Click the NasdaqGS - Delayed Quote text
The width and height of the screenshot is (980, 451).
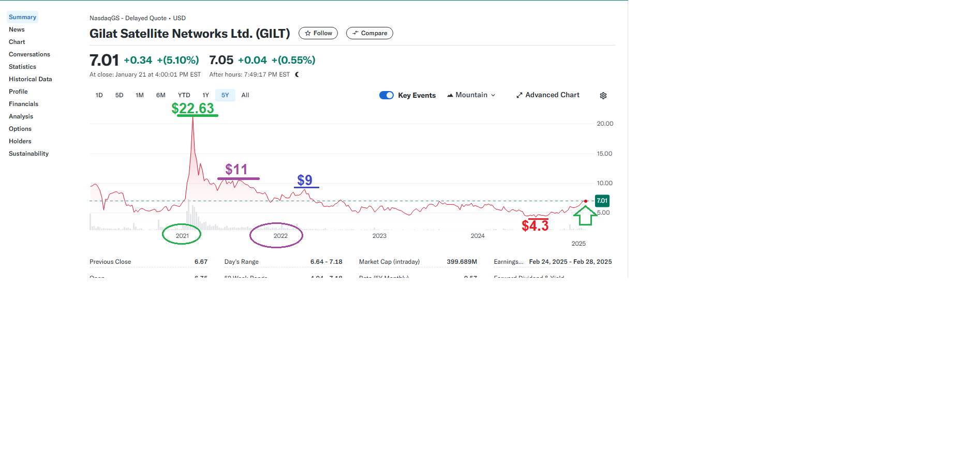[x=128, y=18]
